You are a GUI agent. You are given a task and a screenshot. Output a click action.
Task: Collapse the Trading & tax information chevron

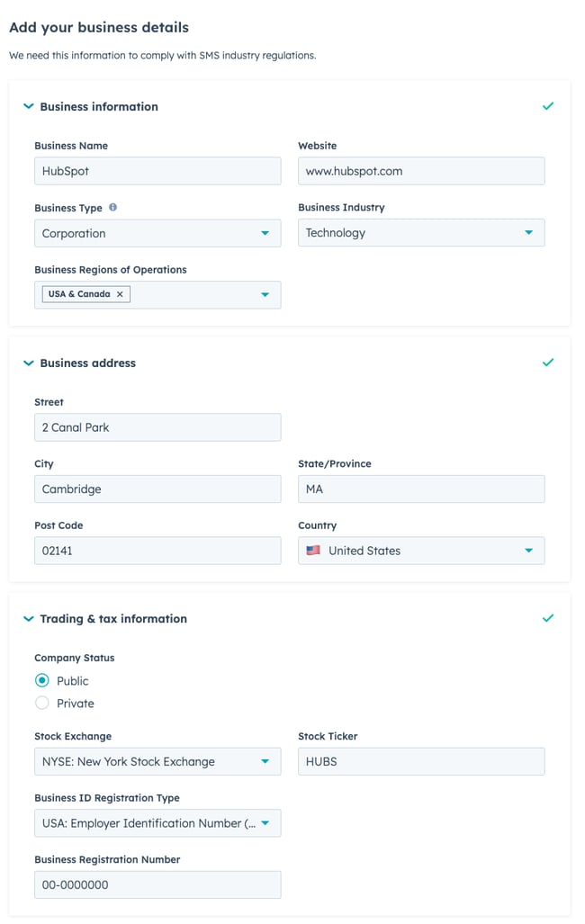point(28,619)
